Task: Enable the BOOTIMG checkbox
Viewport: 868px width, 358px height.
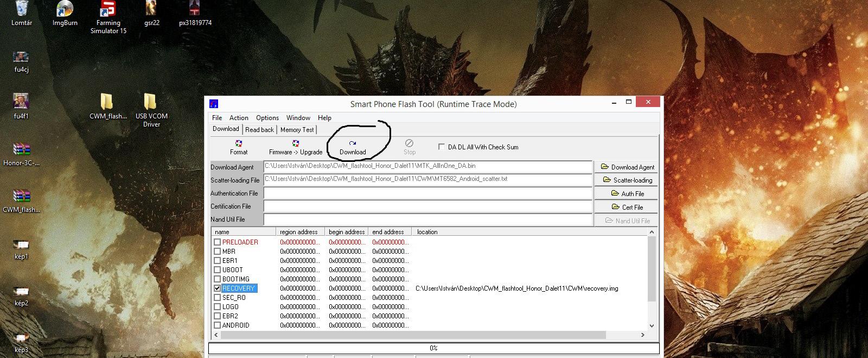Action: [218, 279]
